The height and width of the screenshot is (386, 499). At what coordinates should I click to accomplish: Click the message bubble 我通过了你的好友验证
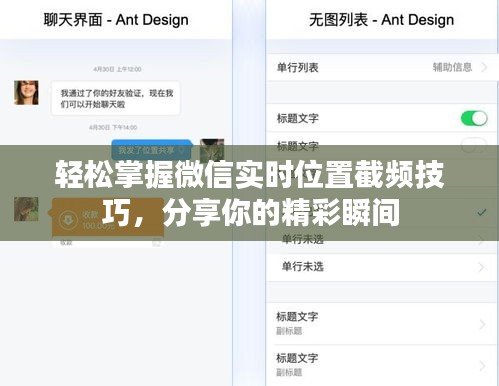(116, 98)
